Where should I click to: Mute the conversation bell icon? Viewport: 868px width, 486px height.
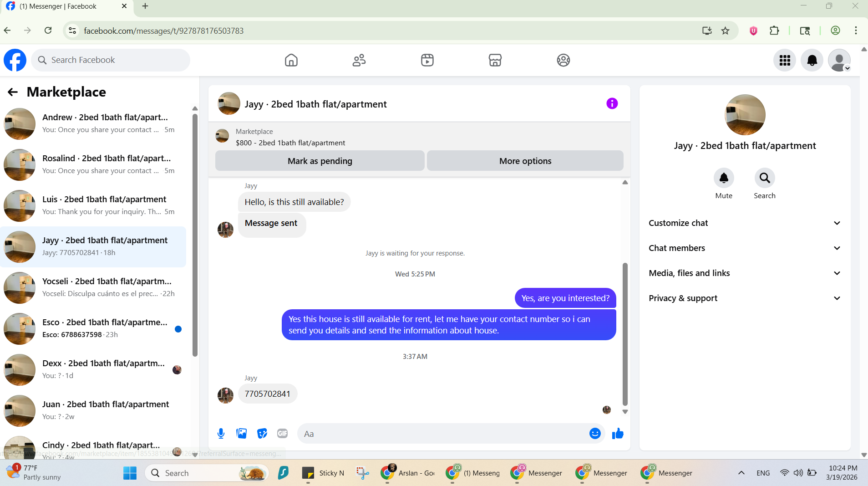(724, 178)
